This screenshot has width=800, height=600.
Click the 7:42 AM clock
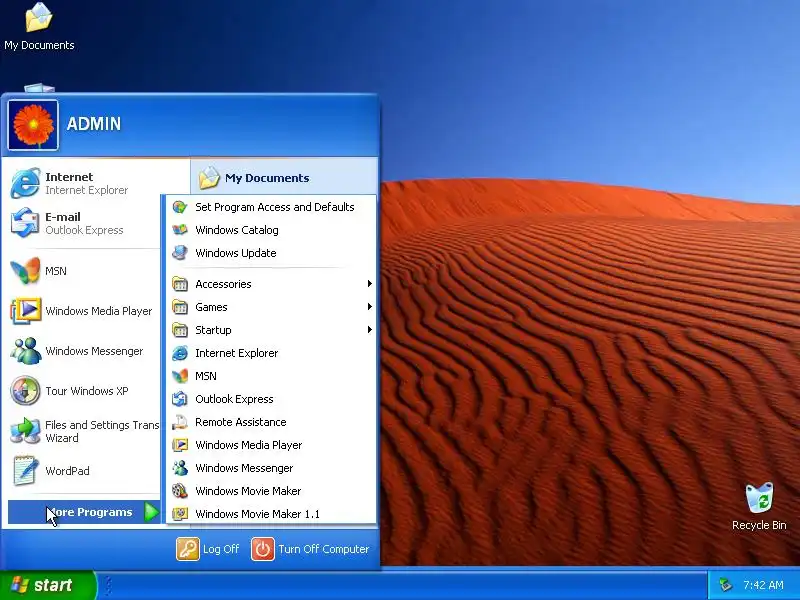tap(763, 585)
